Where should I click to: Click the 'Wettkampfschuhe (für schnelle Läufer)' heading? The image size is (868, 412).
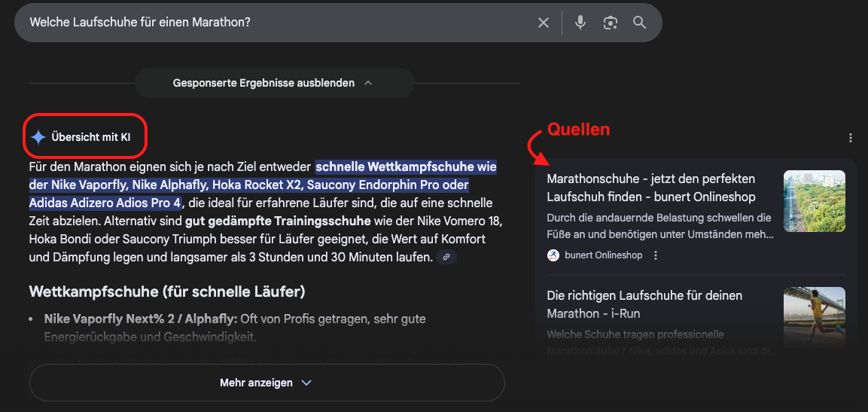coord(166,291)
